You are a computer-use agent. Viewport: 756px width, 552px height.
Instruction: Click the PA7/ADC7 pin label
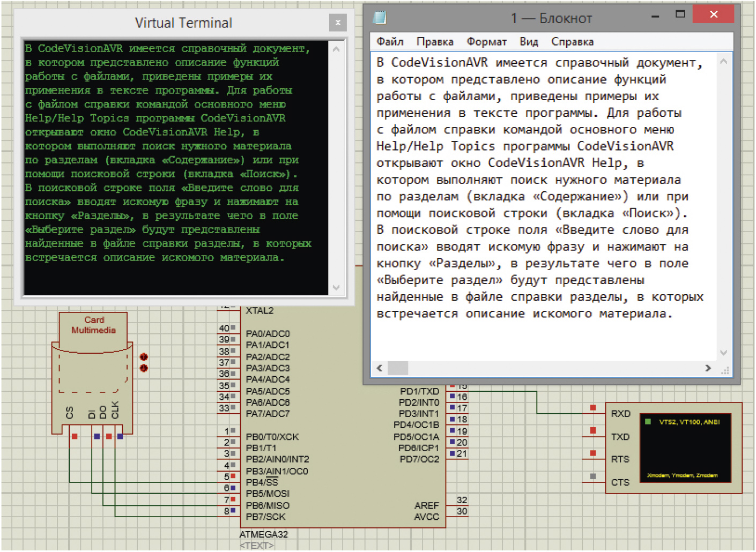pos(268,414)
